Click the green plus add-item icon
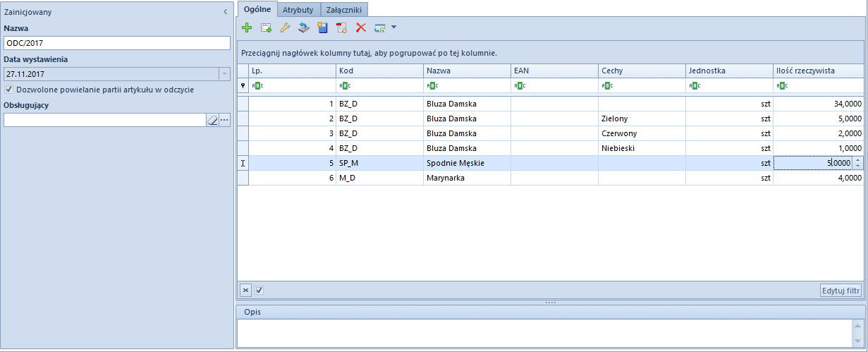The width and height of the screenshot is (868, 352). [x=247, y=28]
